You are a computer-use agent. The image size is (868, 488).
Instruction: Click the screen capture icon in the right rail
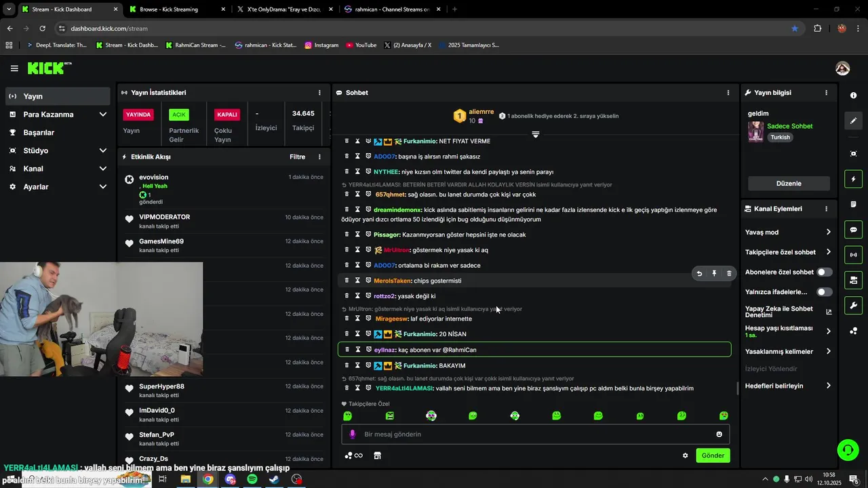tap(854, 154)
